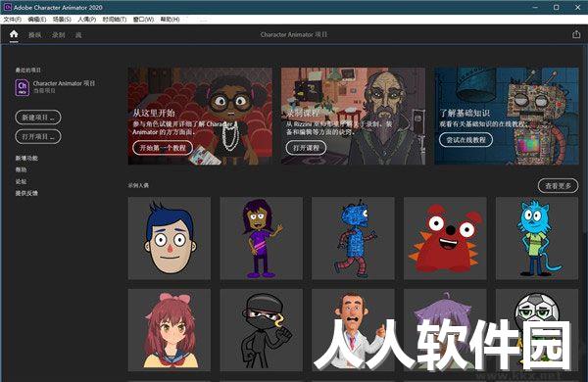Open the 从这里开始 tutorial banner
This screenshot has height=382, width=588.
tap(200, 116)
